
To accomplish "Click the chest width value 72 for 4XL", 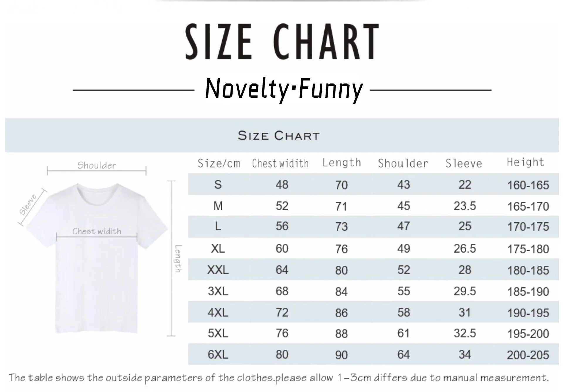I will 282,312.
